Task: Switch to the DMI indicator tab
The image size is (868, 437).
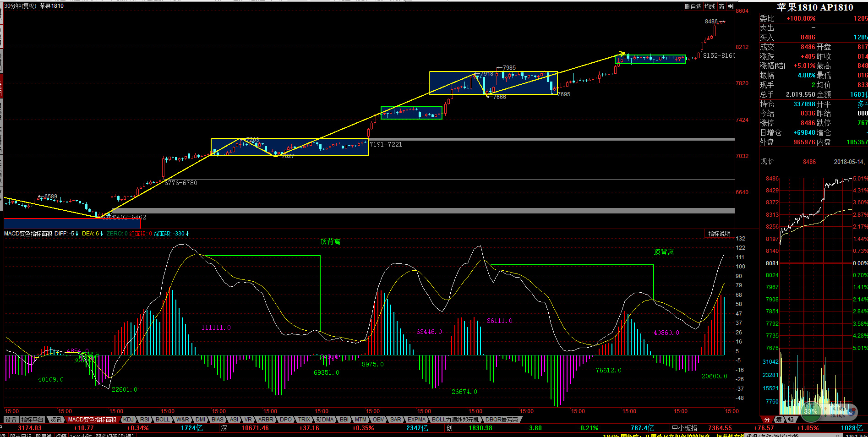Action: (x=201, y=420)
